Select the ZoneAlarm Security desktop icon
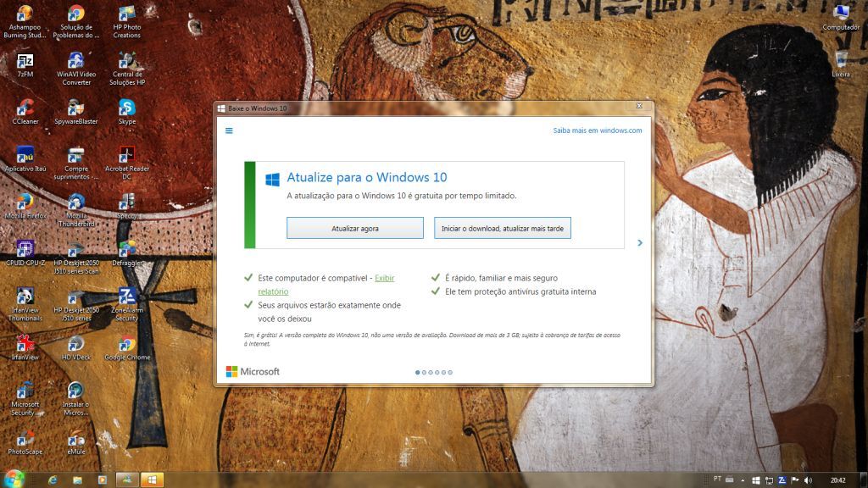The width and height of the screenshot is (868, 488). [127, 304]
